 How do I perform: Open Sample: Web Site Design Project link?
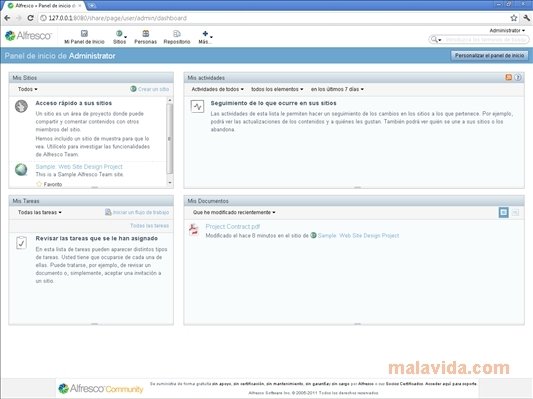(79, 167)
